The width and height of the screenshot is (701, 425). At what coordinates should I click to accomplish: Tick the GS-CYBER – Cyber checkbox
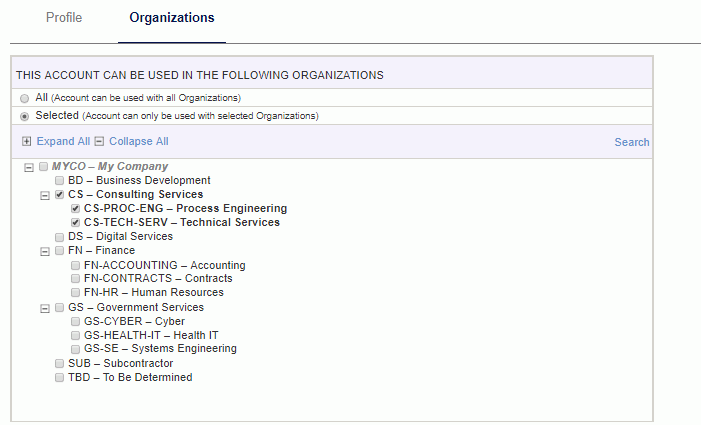76,322
